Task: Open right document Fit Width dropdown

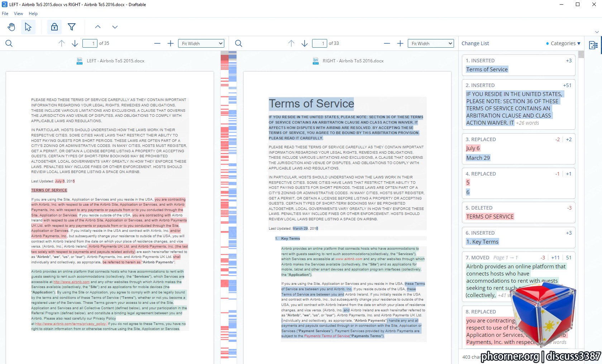Action: tap(431, 43)
